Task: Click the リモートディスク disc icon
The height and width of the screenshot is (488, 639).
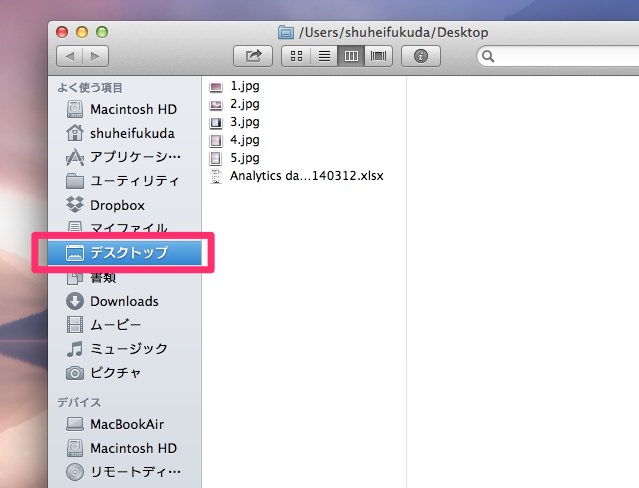Action: click(75, 472)
